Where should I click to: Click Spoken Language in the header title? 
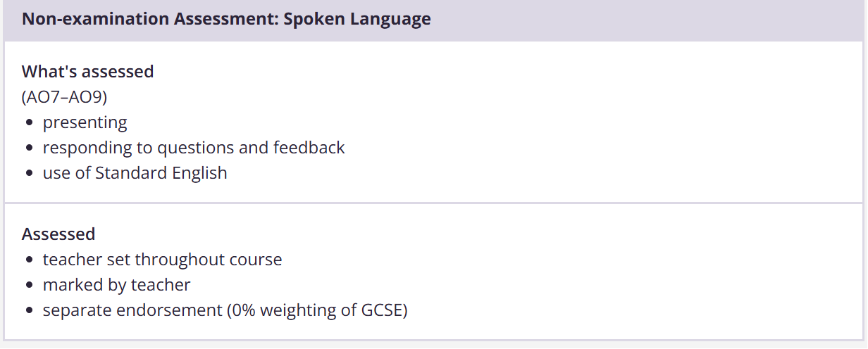(x=356, y=19)
